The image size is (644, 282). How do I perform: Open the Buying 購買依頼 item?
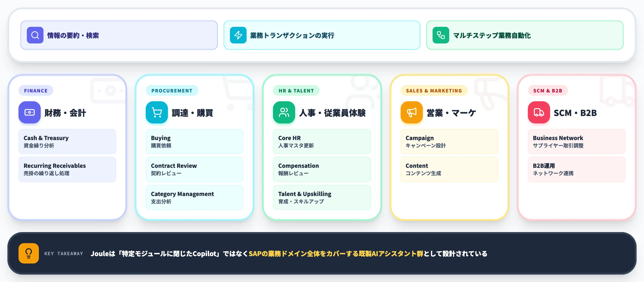coord(195,141)
